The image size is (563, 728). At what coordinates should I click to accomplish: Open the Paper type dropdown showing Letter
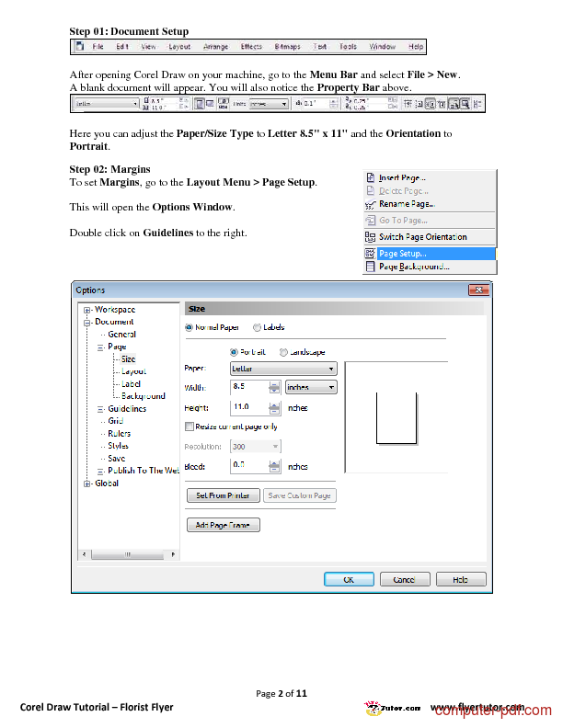pos(283,369)
